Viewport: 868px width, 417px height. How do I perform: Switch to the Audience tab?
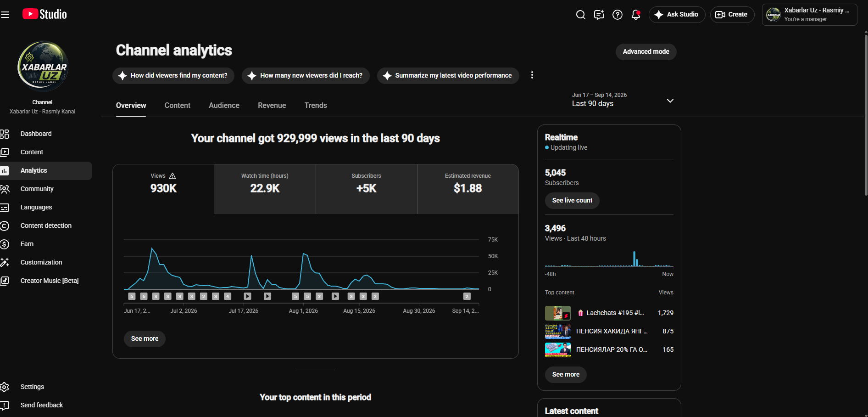[x=224, y=106]
